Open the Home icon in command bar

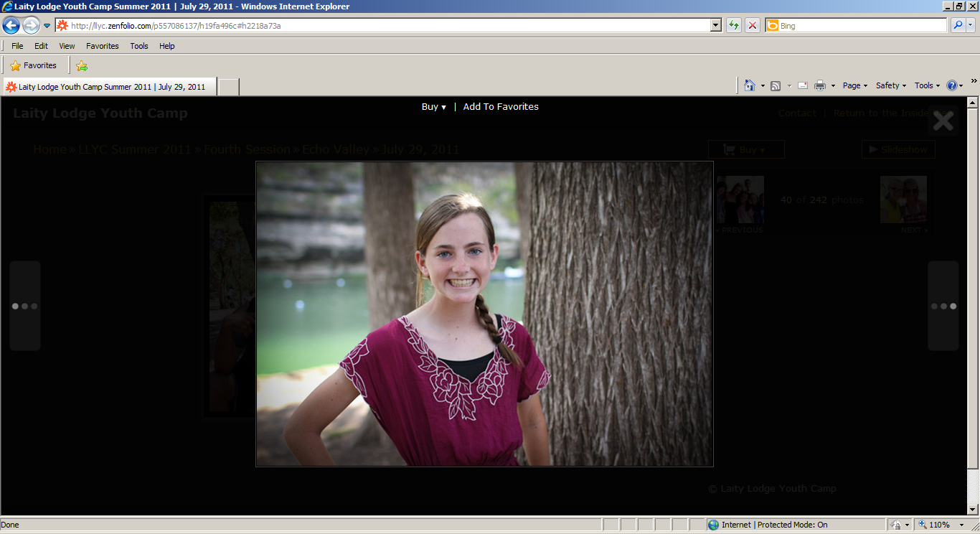[x=750, y=85]
